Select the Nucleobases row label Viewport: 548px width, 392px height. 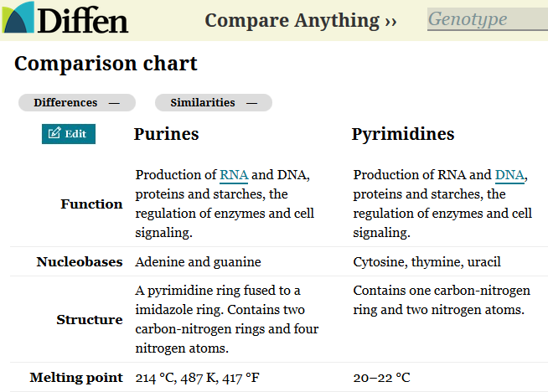[x=80, y=261]
